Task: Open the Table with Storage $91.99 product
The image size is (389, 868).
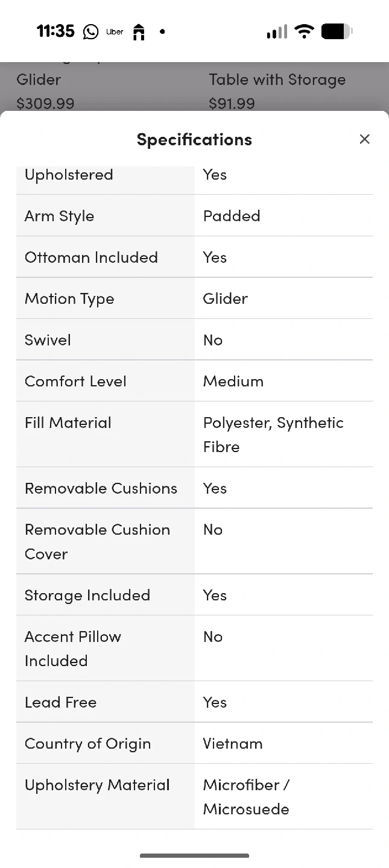Action: click(x=277, y=91)
